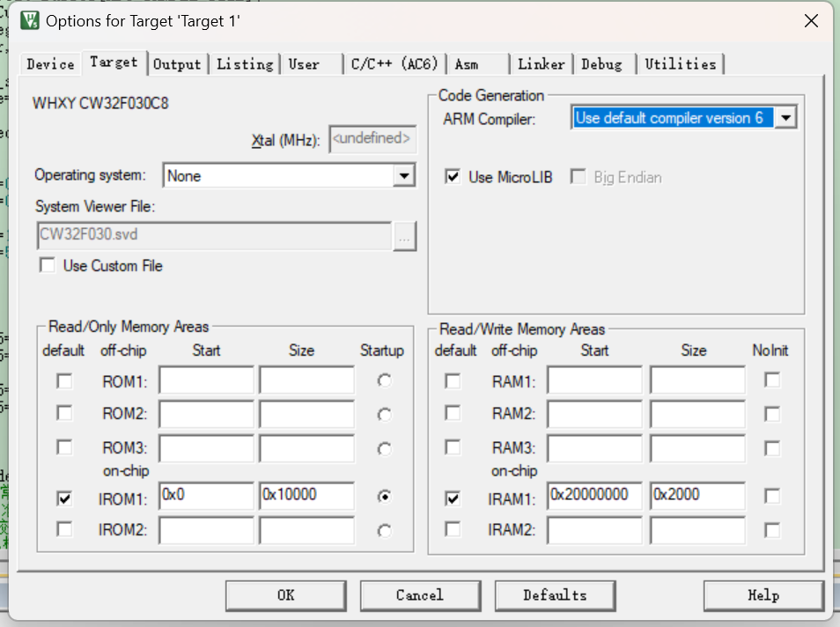Uncheck the default box for IRAM1
The width and height of the screenshot is (840, 627).
click(x=453, y=498)
